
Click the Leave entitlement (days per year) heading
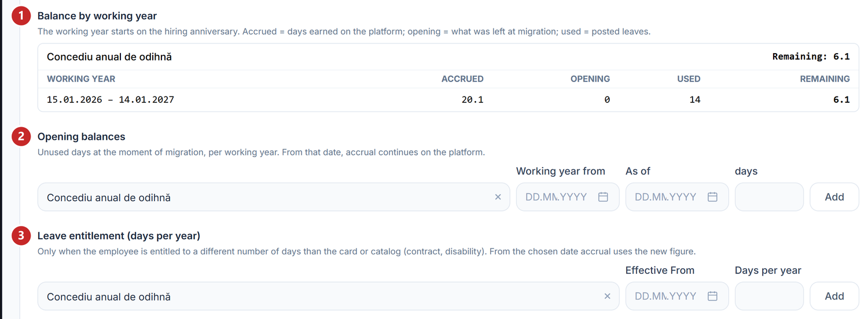[119, 236]
